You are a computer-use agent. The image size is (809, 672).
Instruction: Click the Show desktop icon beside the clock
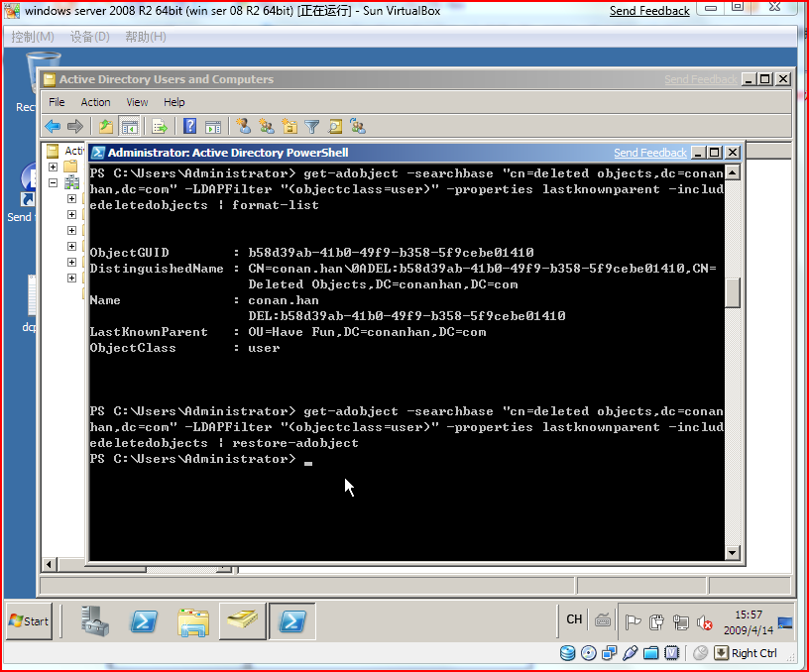click(785, 623)
